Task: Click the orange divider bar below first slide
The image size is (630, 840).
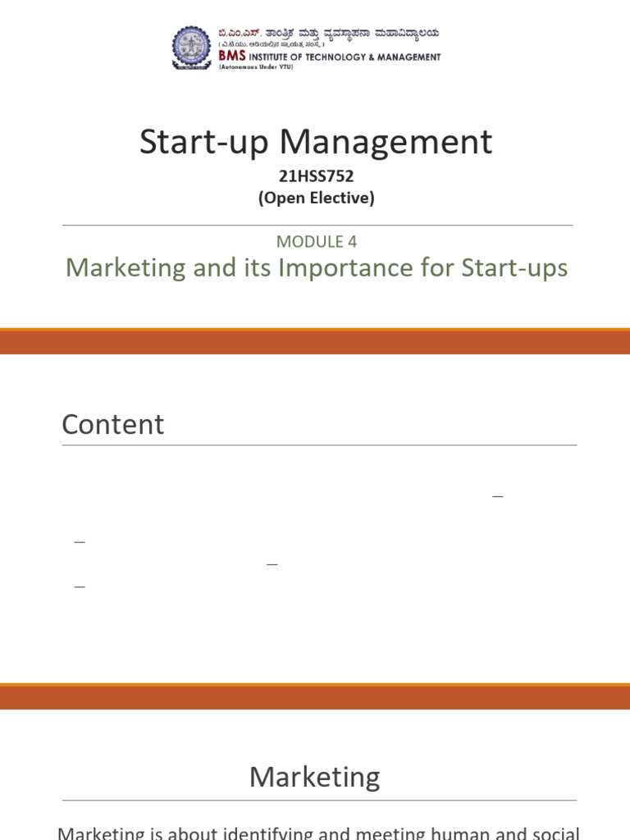Action: pyautogui.click(x=315, y=341)
